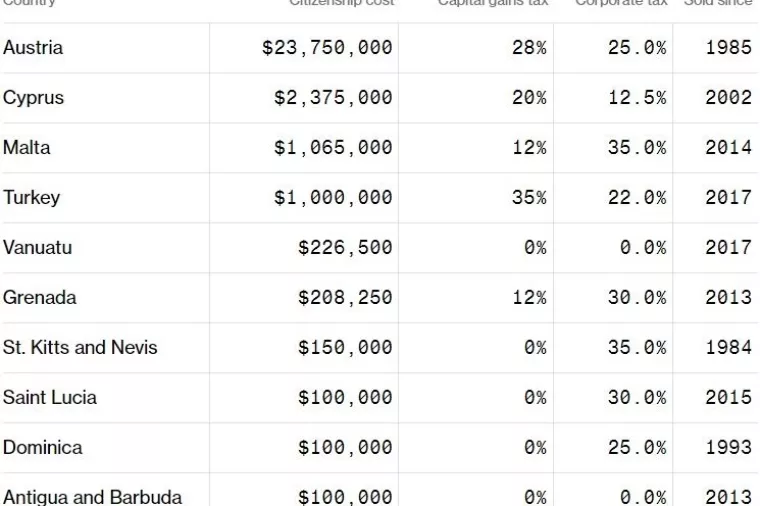Select the Cyprus row name
Image resolution: width=760 pixels, height=506 pixels.
tap(33, 98)
